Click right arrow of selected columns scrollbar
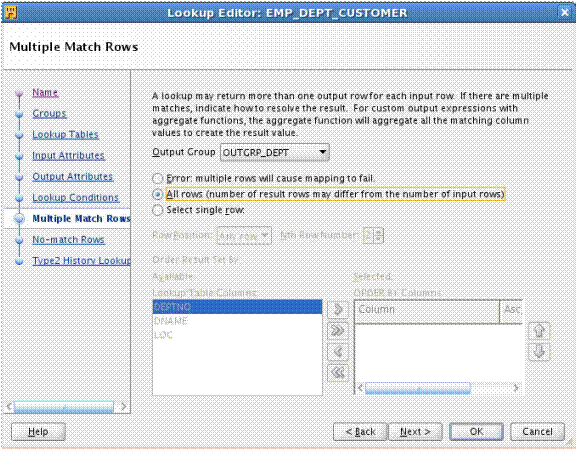Viewport: 578px width, 451px height. 516,388
